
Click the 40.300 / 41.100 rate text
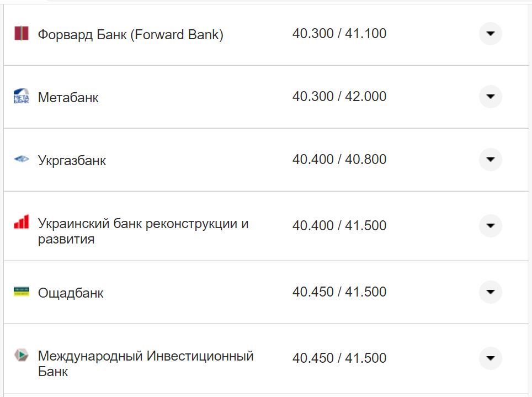340,33
